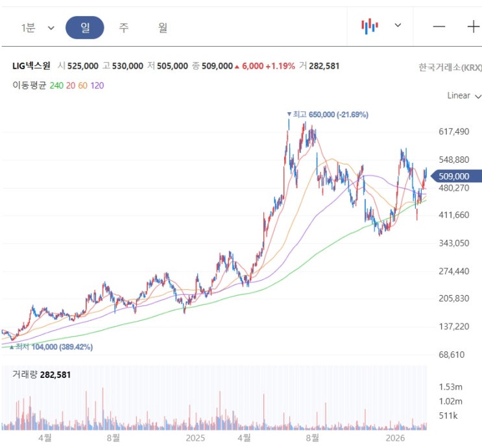Expand the 1분 minute interval dropdown
The width and height of the screenshot is (482, 448).
(x=37, y=28)
